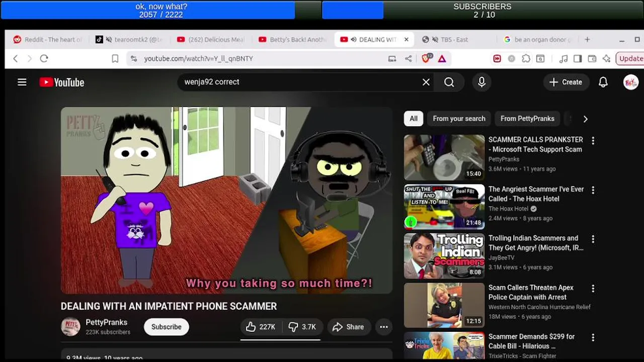Subscribe to the PettyPranks channel
644x362 pixels.
[166, 327]
